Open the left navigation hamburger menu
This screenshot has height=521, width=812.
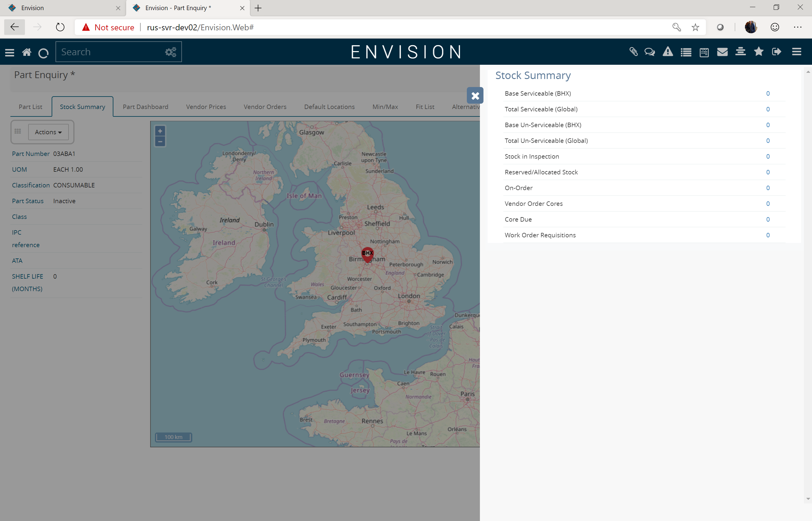click(x=9, y=52)
